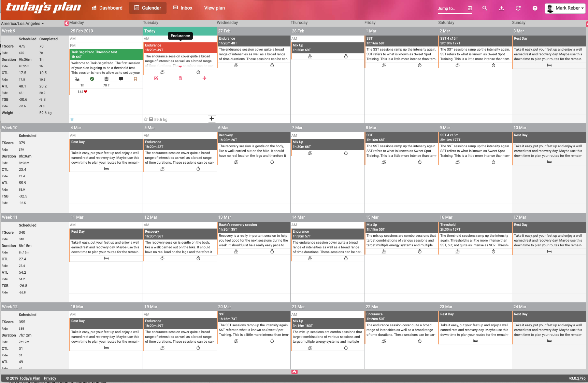Open the America/Los Angeles timezone dropdown
This screenshot has width=588, height=383.
pos(23,24)
